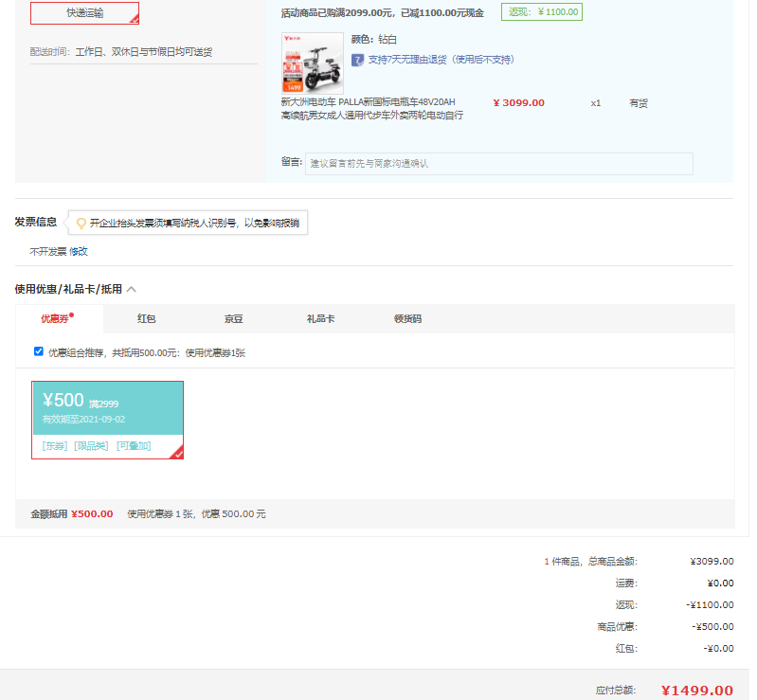
Task: Click the 应付总额 ¥1499.00 total
Action: [696, 691]
